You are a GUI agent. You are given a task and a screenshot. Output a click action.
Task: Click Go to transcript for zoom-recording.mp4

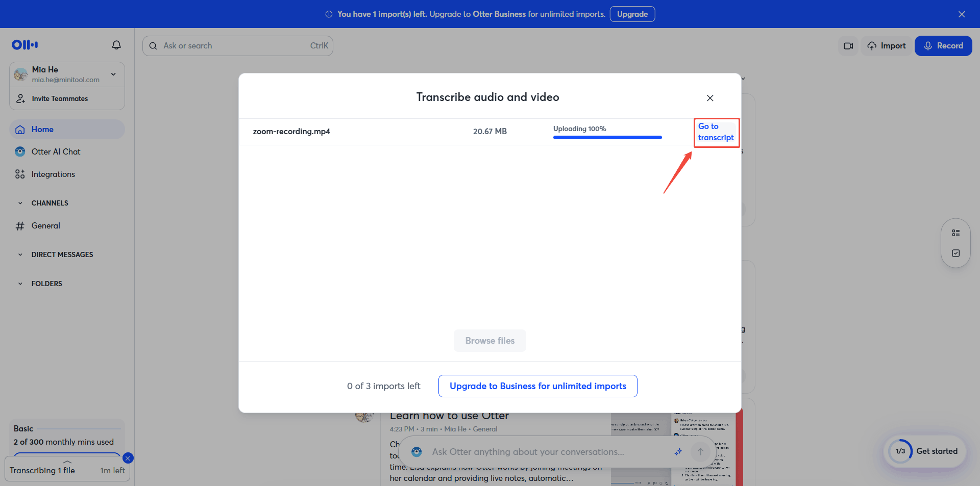(x=716, y=132)
